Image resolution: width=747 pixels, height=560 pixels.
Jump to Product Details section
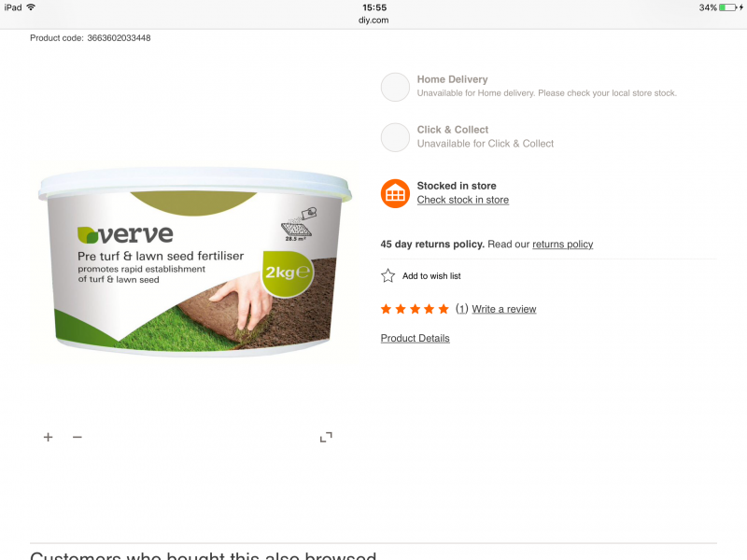click(x=415, y=338)
